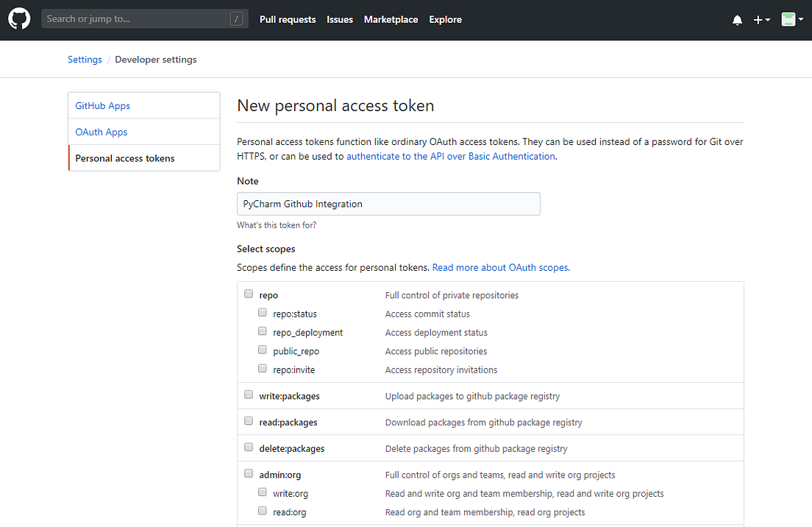Open the Issues page from header
The image size is (812, 527).
pos(340,20)
